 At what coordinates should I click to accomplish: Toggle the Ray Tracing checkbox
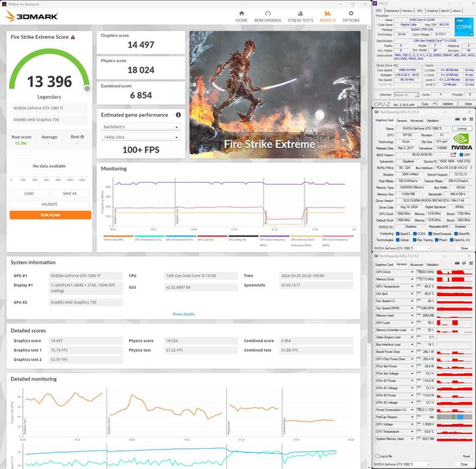(x=414, y=240)
